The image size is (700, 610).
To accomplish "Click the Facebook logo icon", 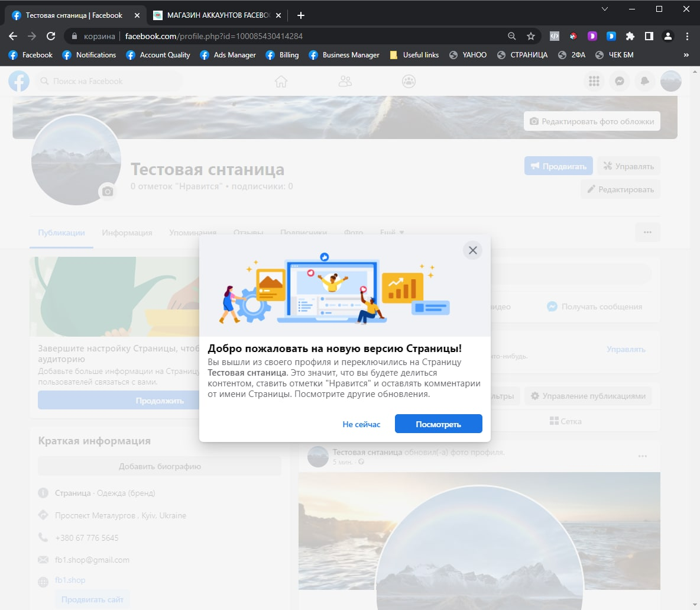I will pos(19,81).
